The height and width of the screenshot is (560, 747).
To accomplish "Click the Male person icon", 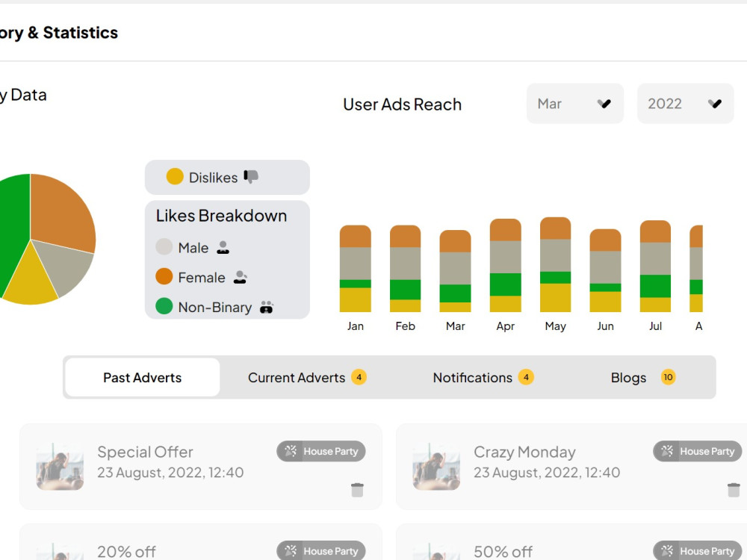I will (x=223, y=247).
